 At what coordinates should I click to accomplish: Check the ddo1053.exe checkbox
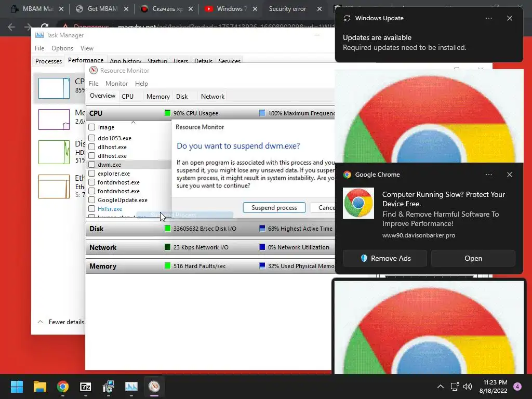(x=91, y=138)
